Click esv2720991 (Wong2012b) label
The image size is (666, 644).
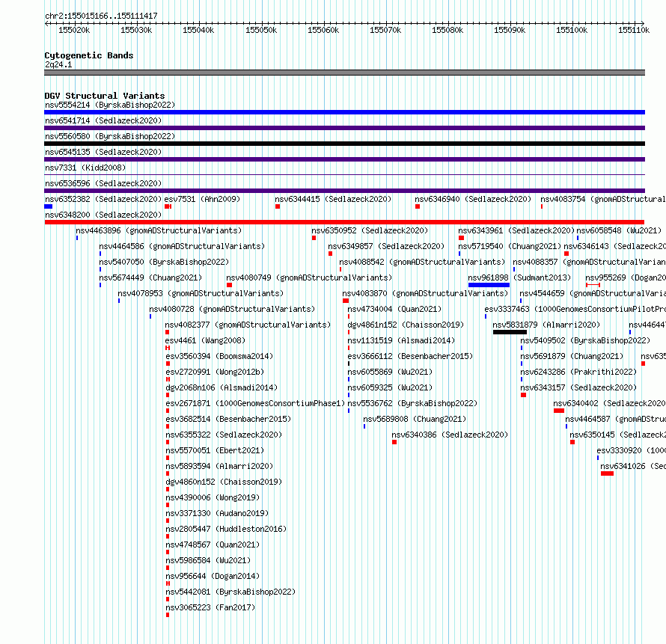215,372
